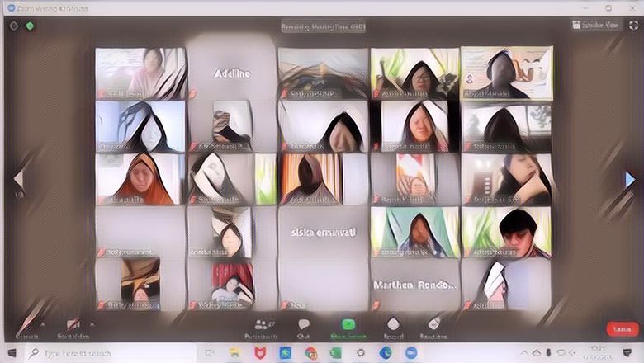The height and width of the screenshot is (363, 644).
Task: Select the Siska ernawati participant tile
Action: 323,233
